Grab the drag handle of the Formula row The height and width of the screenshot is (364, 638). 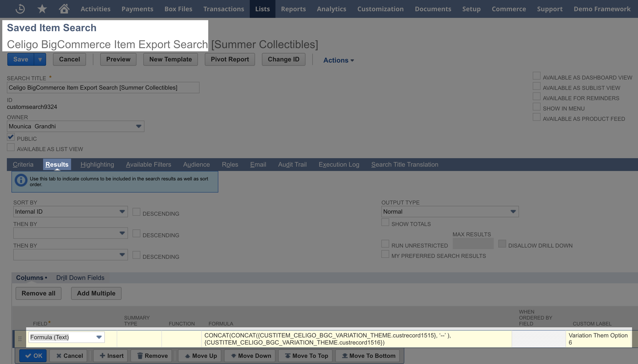pyautogui.click(x=20, y=339)
